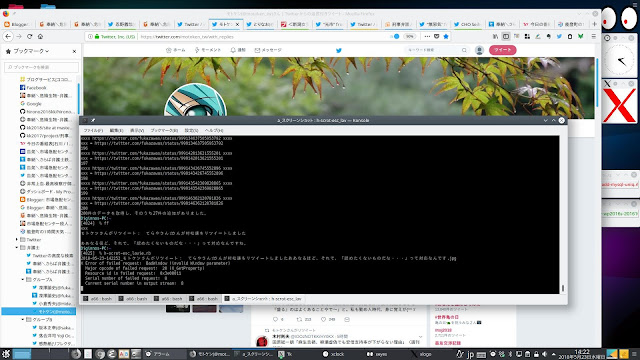
Task: Select the highlighted モトケン bookmark
Action: tap(39, 311)
